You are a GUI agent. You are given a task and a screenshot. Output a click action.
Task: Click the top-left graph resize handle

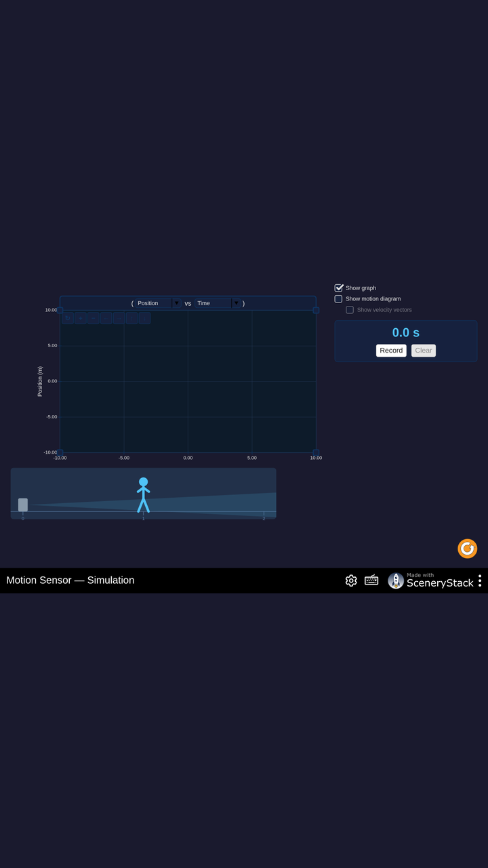coord(60,310)
